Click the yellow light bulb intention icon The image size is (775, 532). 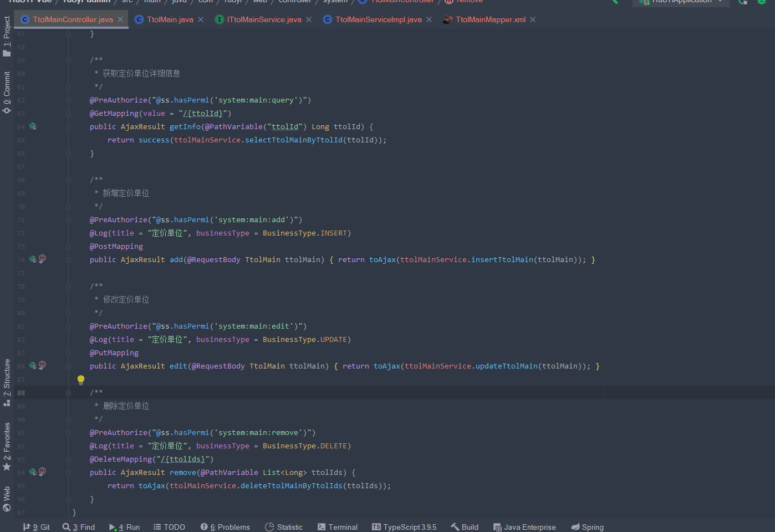(x=81, y=380)
